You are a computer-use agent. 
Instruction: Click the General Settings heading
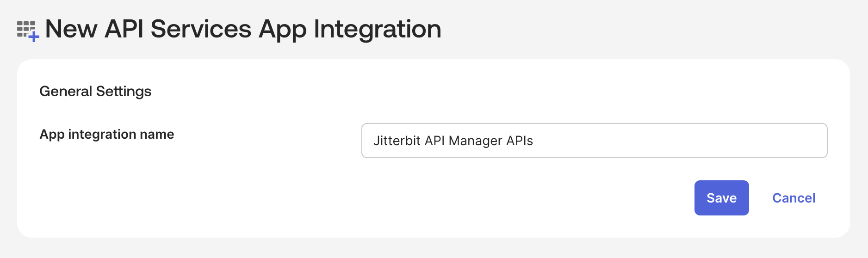coord(95,91)
